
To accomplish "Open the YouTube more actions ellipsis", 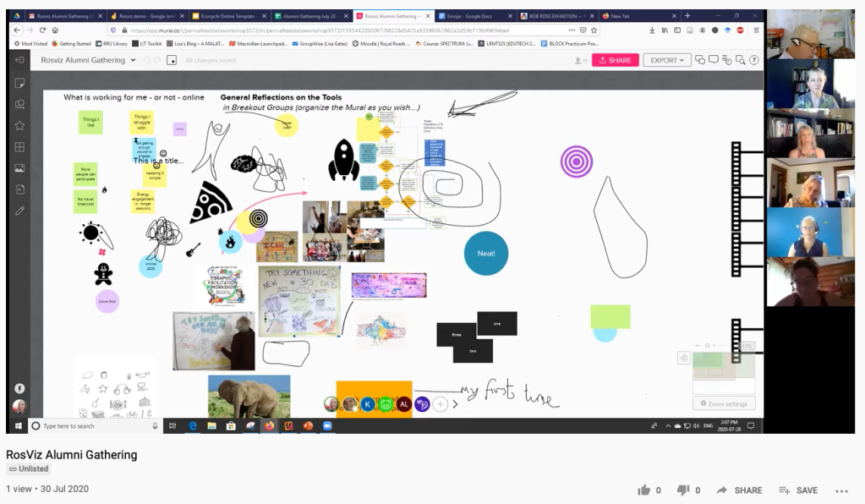I will (x=841, y=490).
